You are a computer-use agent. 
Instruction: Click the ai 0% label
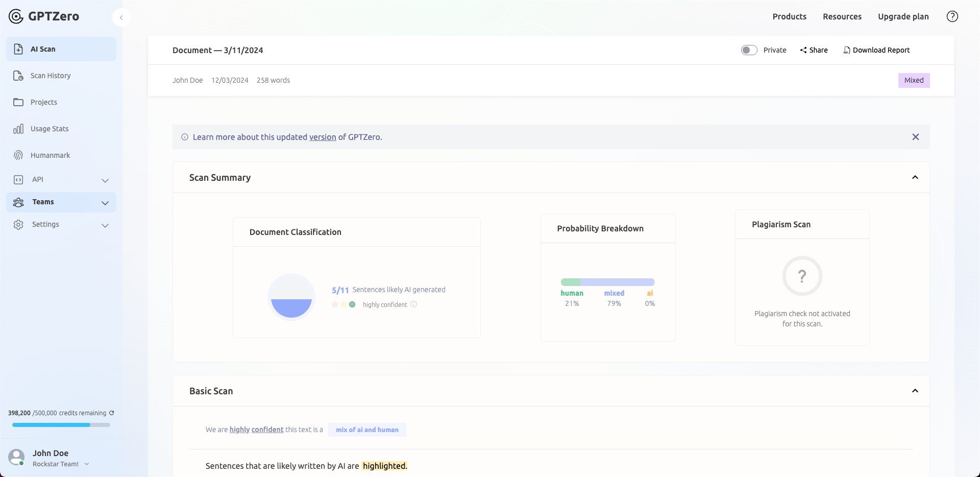(650, 298)
